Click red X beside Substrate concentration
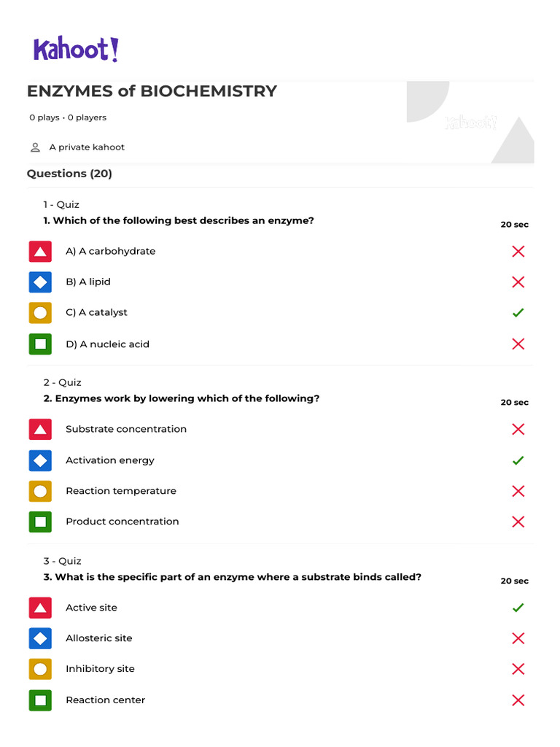Image resolution: width=560 pixels, height=747 pixels. pyautogui.click(x=518, y=430)
